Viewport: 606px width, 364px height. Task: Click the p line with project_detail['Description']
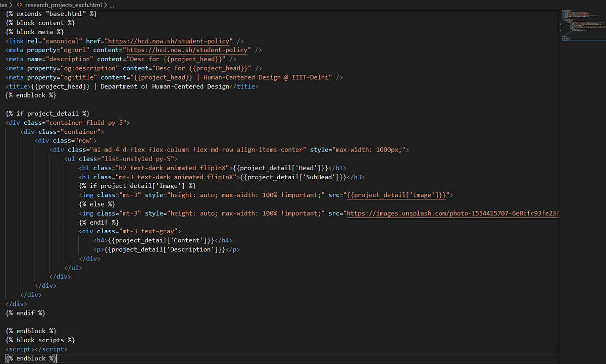pyautogui.click(x=167, y=250)
